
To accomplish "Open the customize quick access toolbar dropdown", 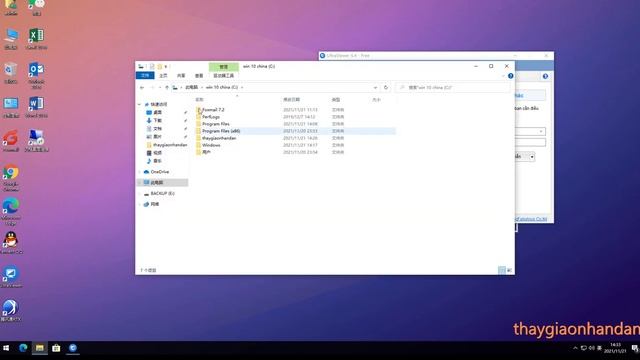I will click(166, 66).
